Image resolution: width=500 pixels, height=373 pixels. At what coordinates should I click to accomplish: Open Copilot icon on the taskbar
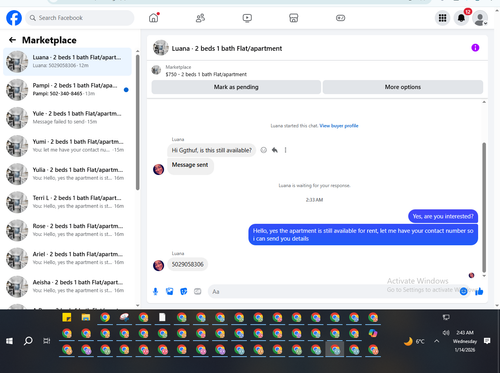coord(373,333)
